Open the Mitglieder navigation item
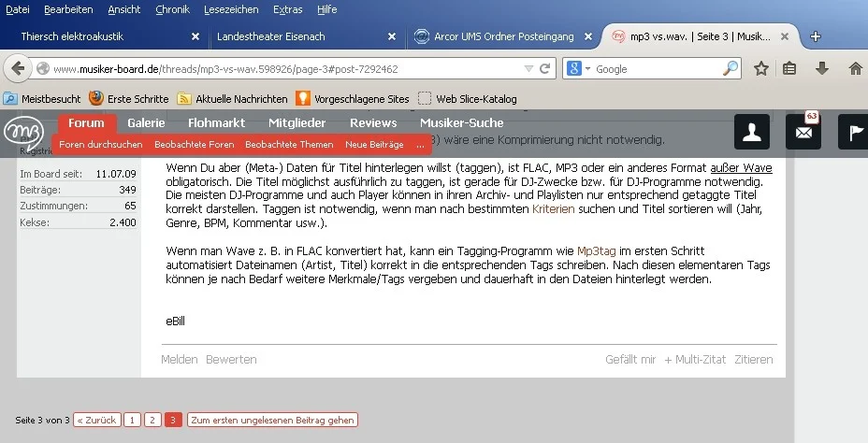This screenshot has height=443, width=868. [297, 122]
